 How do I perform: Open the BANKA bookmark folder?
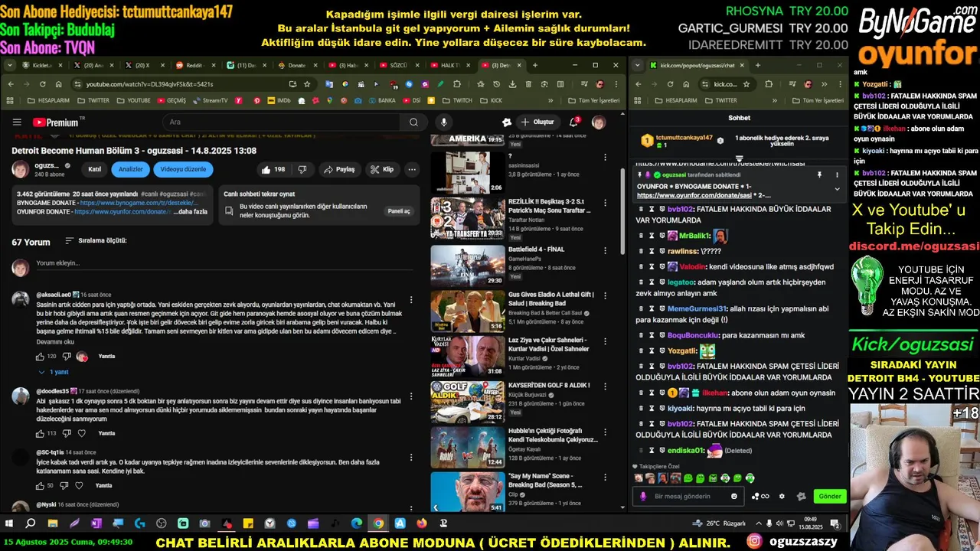[x=382, y=100]
